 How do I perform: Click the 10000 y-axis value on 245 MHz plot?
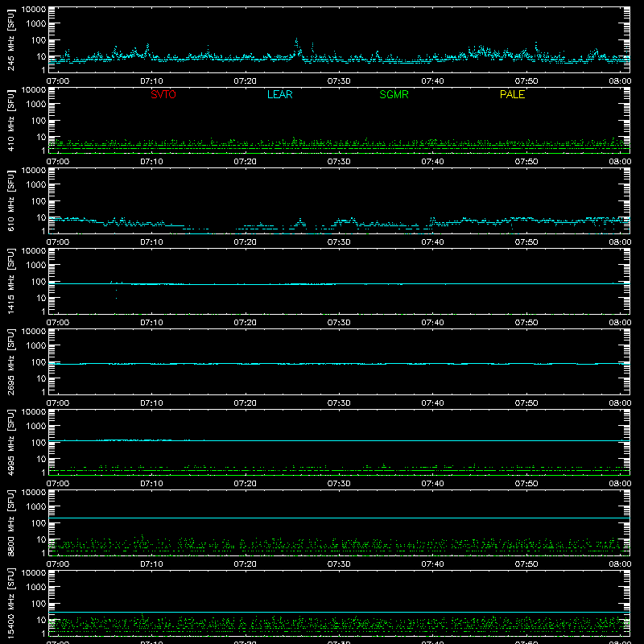coord(34,10)
